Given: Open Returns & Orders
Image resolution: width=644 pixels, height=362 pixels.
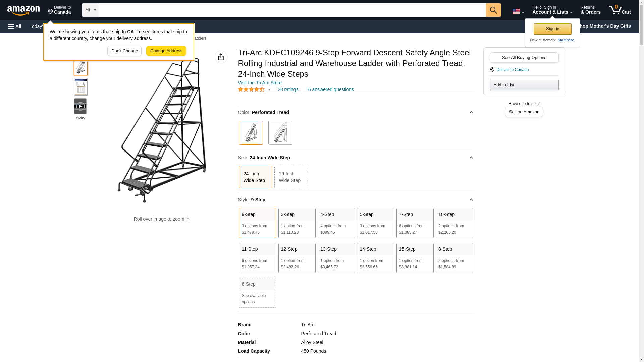Looking at the screenshot, I should tap(590, 10).
